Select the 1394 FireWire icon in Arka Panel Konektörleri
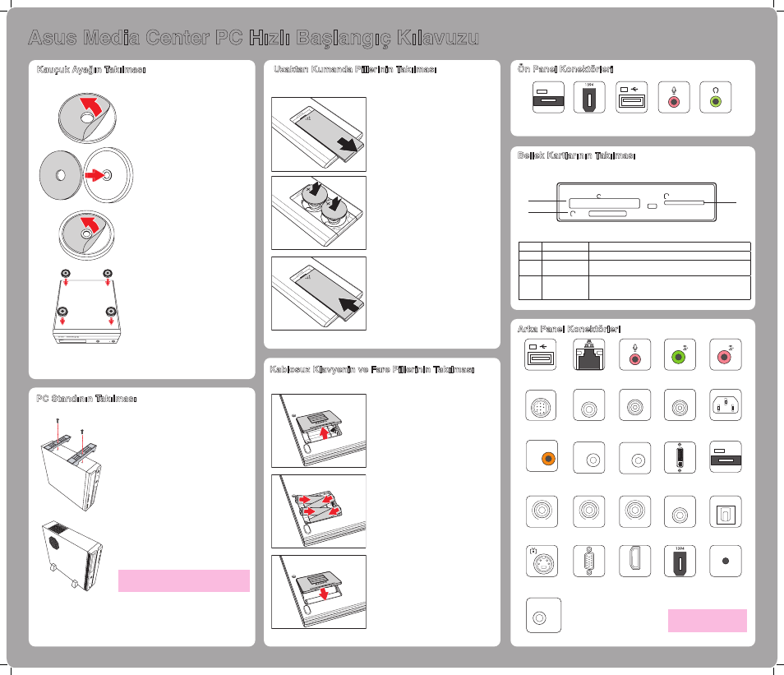This screenshot has width=784, height=675. [x=680, y=562]
